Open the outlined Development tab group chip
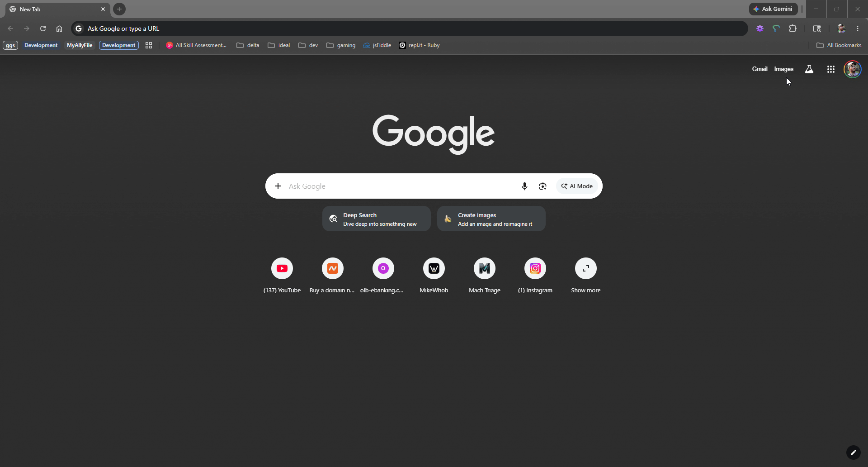The height and width of the screenshot is (467, 868). tap(119, 45)
